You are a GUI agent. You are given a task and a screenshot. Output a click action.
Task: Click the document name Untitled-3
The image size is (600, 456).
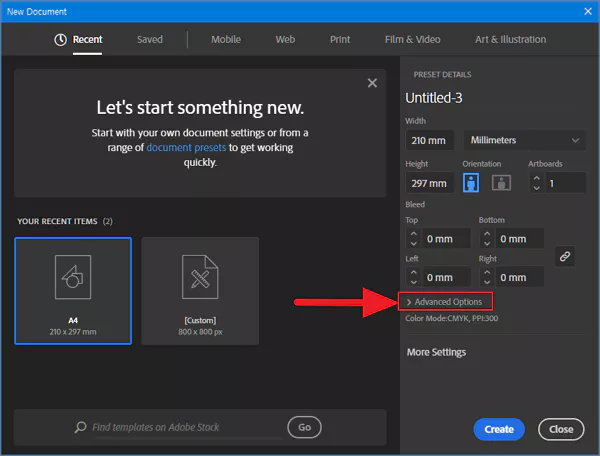point(434,98)
